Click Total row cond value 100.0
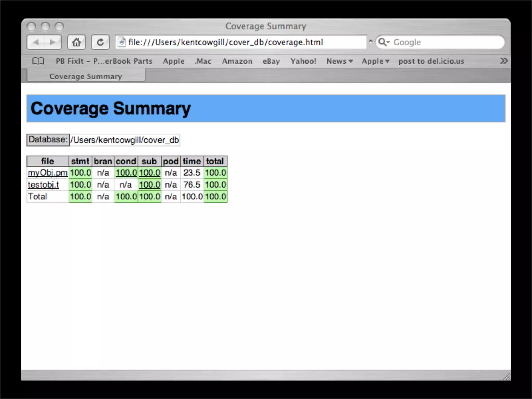 (x=126, y=197)
